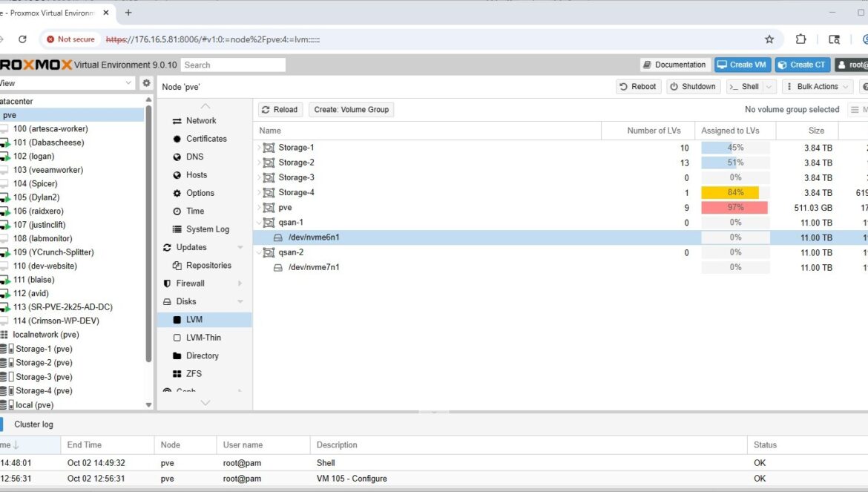The image size is (868, 492).
Task: Open the Bulk Actions dropdown
Action: pos(817,87)
